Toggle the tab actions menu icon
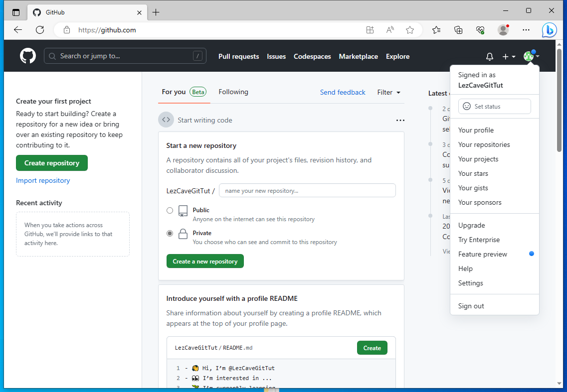This screenshot has height=392, width=567. pyautogui.click(x=16, y=12)
